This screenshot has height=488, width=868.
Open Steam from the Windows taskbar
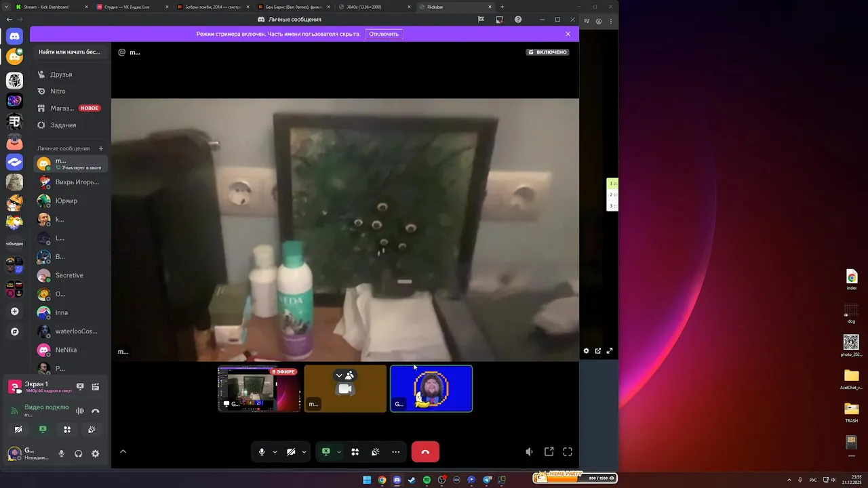pyautogui.click(x=412, y=480)
